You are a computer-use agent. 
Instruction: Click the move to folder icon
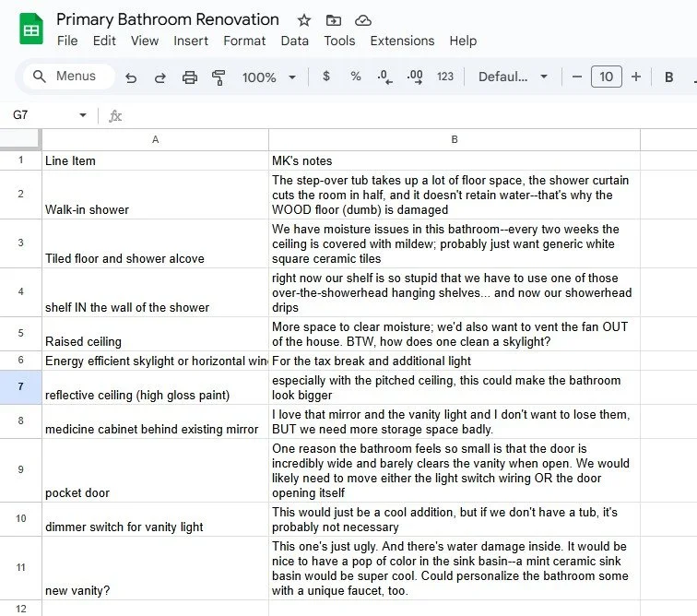[334, 20]
